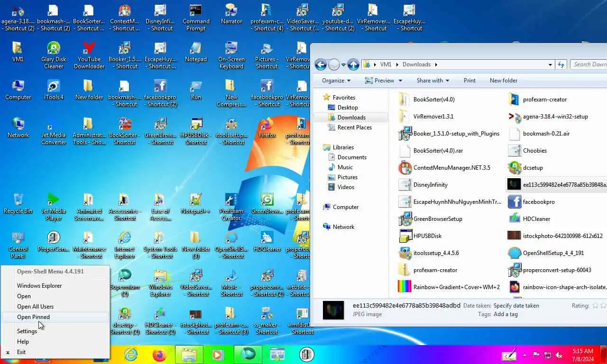The image size is (607, 364).
Task: Select the On-Screen Keyboard desktop icon
Action: click(231, 55)
